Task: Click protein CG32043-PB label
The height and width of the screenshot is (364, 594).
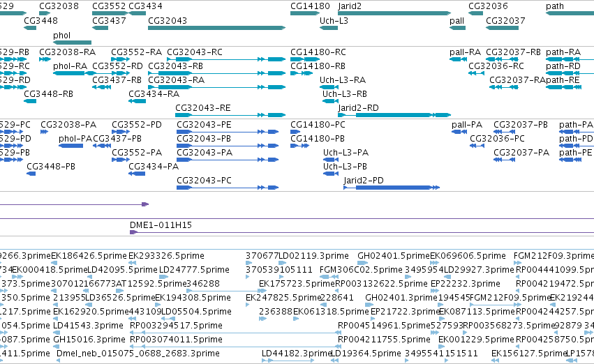Action: tap(204, 139)
